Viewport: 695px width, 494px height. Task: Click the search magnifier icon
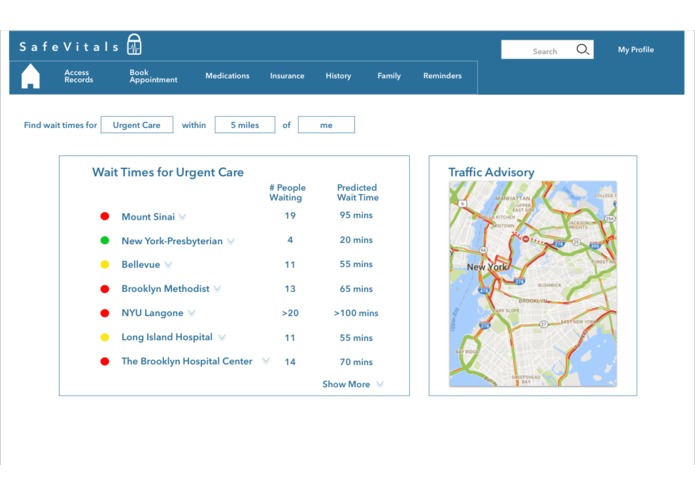(583, 50)
